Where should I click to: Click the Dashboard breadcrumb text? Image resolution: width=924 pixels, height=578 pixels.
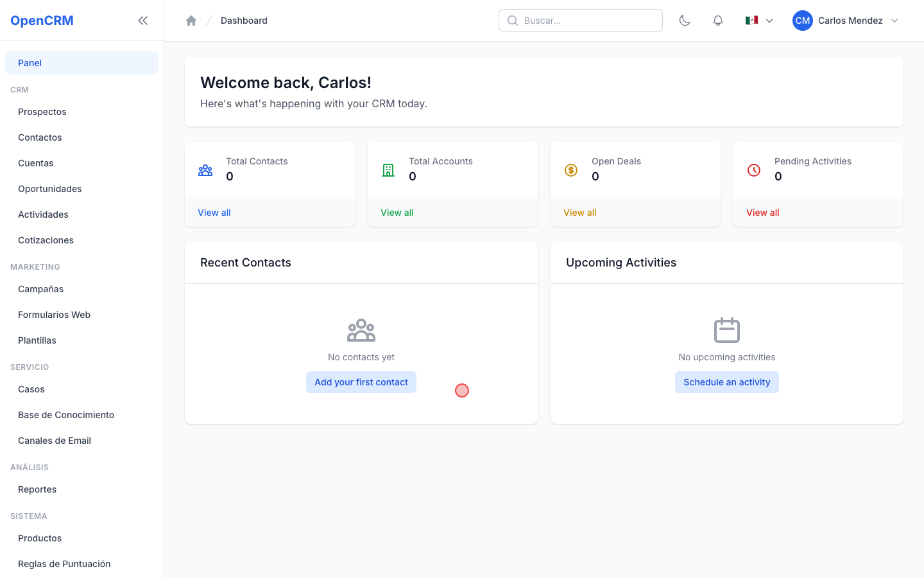pos(244,21)
